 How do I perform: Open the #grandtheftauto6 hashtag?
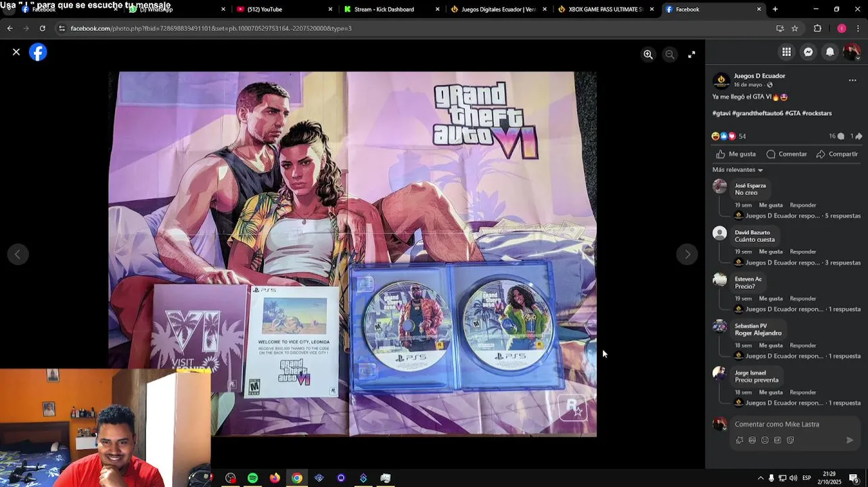click(x=757, y=113)
